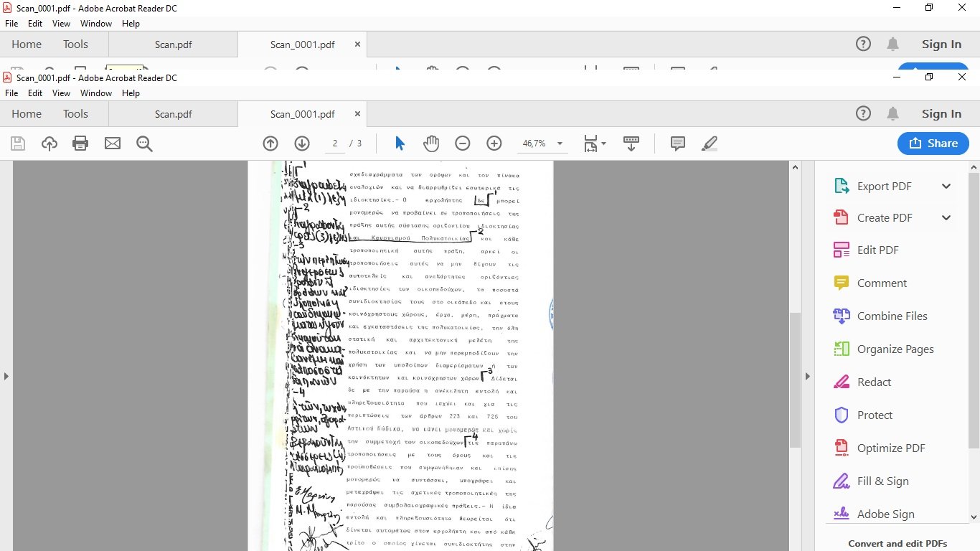Click the page number input field
980x551 pixels.
pyautogui.click(x=334, y=143)
